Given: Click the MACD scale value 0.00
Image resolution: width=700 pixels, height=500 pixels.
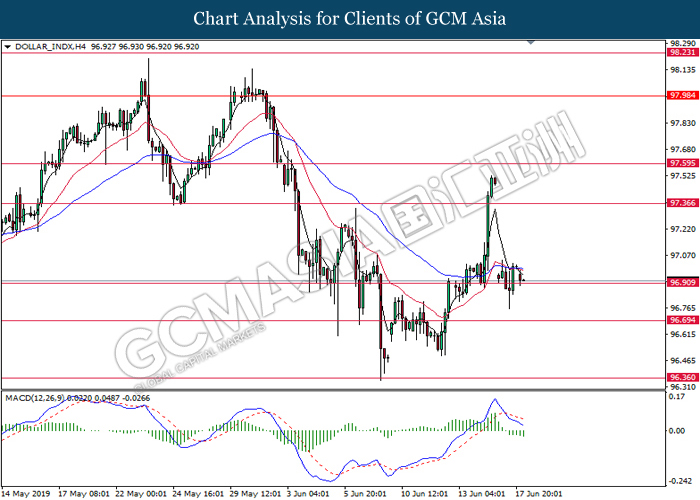Looking at the screenshot, I should click(x=677, y=431).
